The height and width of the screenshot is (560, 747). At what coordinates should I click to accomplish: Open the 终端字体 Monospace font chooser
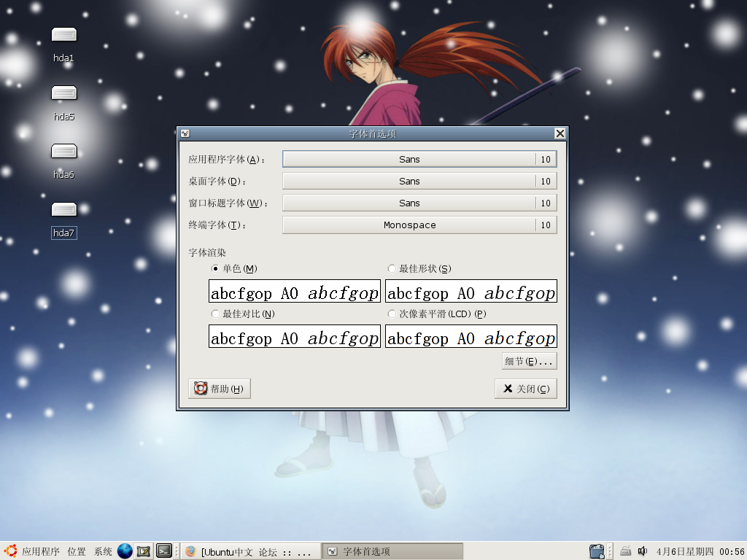click(x=419, y=225)
